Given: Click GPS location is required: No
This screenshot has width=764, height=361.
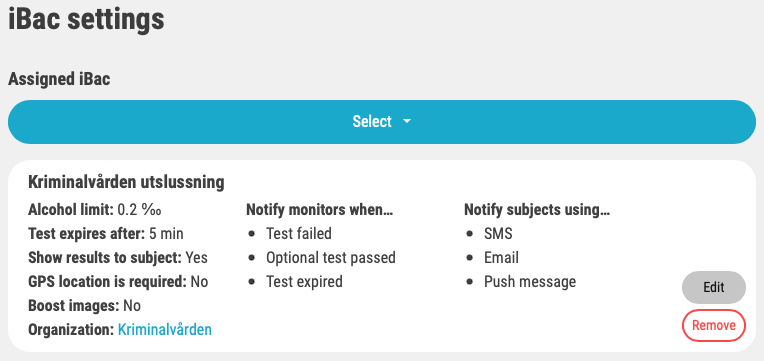Looking at the screenshot, I should pos(118,282).
